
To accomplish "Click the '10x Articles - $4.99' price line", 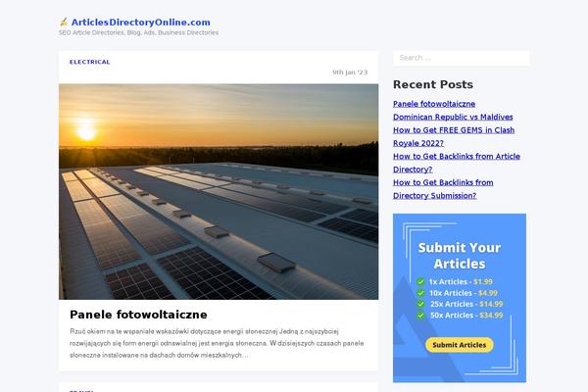I will point(464,293).
